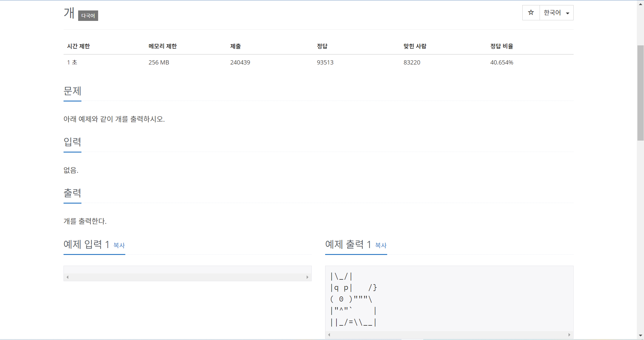Click right scroll arrow in sample input box
The height and width of the screenshot is (340, 644).
[307, 277]
